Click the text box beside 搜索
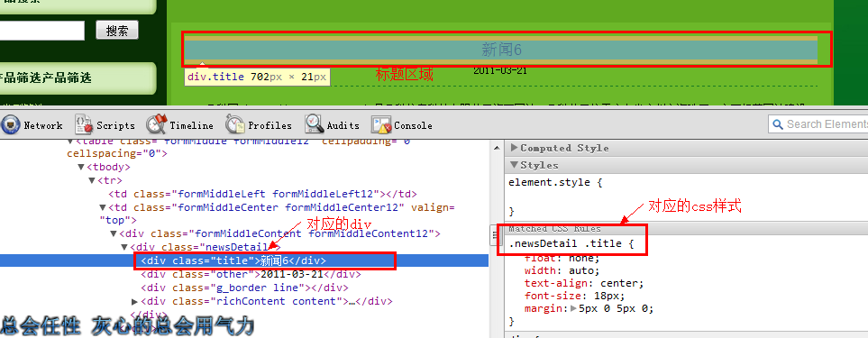The width and height of the screenshot is (868, 338). coord(42,31)
